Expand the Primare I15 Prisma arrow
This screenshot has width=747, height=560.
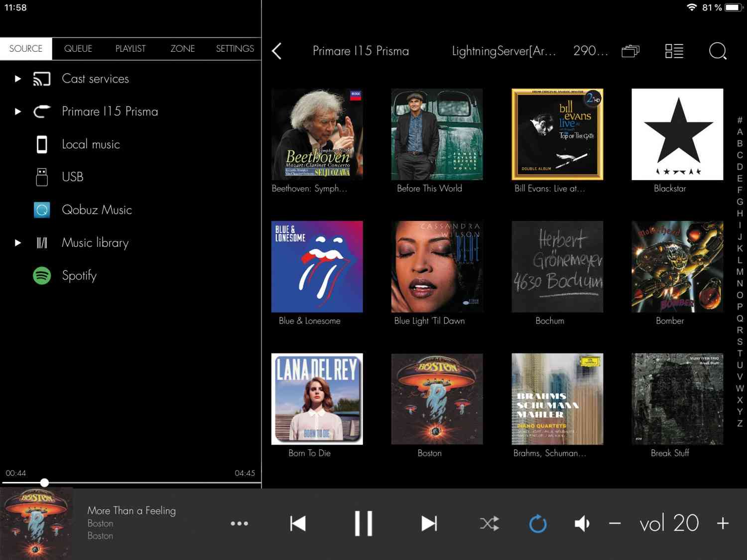pos(18,112)
